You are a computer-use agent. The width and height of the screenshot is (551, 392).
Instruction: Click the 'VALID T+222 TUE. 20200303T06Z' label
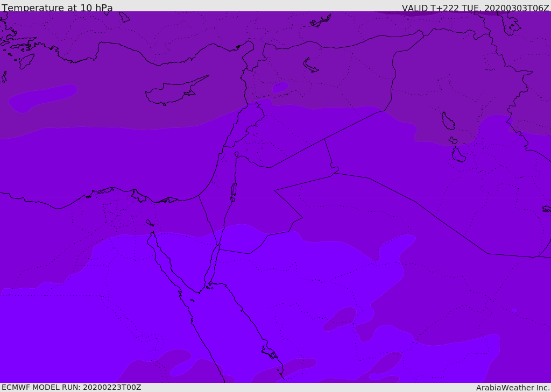pyautogui.click(x=476, y=8)
